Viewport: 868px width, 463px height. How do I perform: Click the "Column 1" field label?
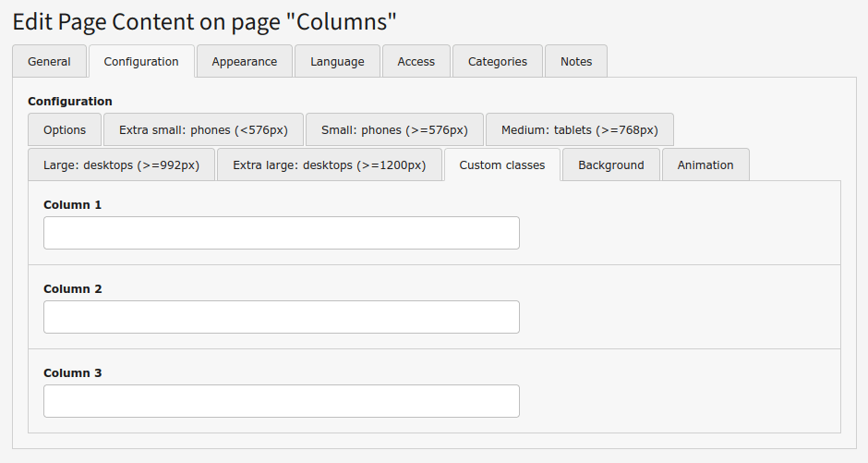(x=72, y=205)
